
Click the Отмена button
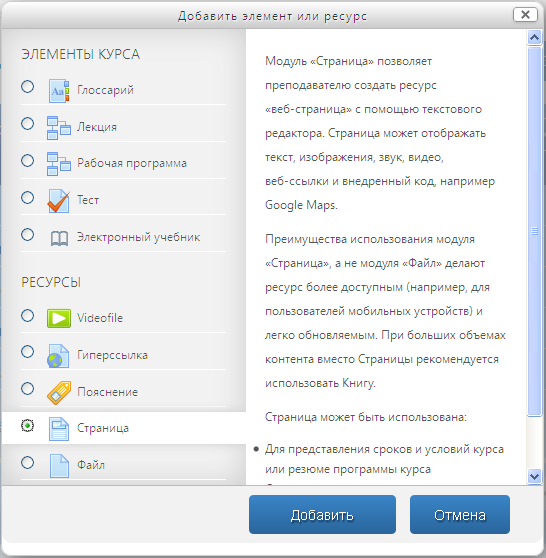(x=460, y=515)
